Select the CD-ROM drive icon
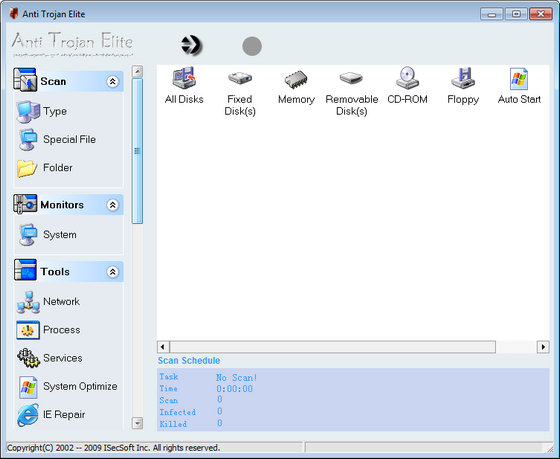This screenshot has height=459, width=560. pyautogui.click(x=407, y=78)
